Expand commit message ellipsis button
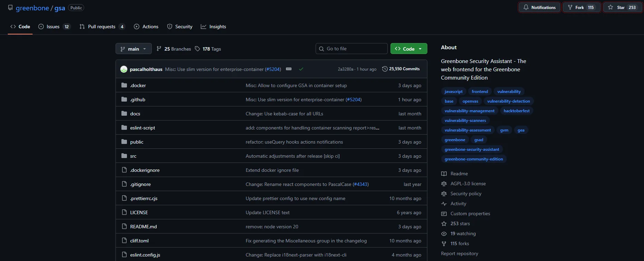 (289, 69)
